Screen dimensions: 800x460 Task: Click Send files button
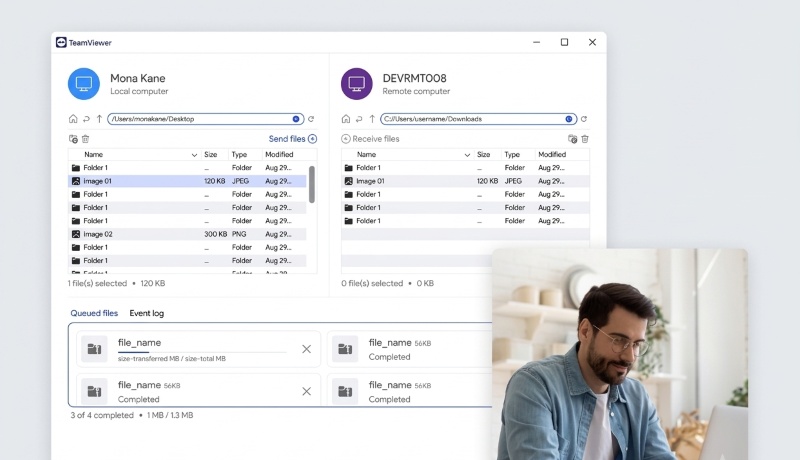pos(293,139)
